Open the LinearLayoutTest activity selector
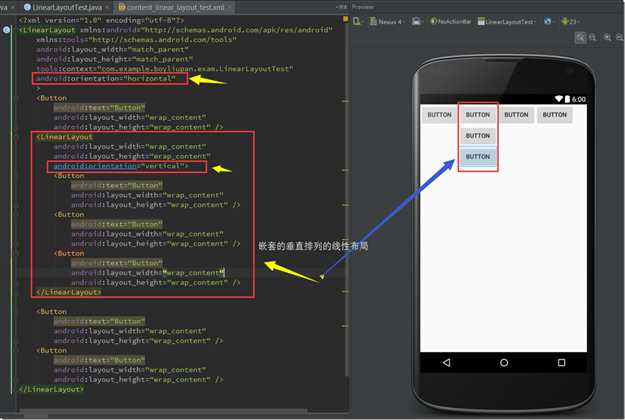Screen dimensions: 625x420 [x=506, y=22]
